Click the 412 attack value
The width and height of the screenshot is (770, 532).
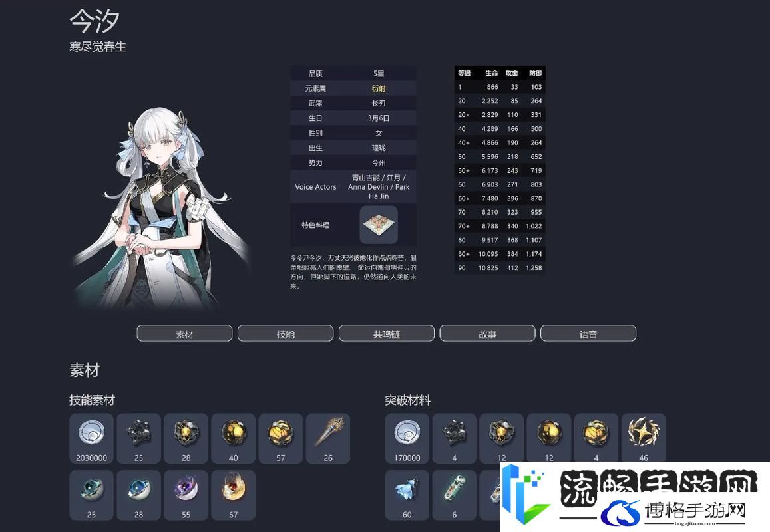point(512,267)
